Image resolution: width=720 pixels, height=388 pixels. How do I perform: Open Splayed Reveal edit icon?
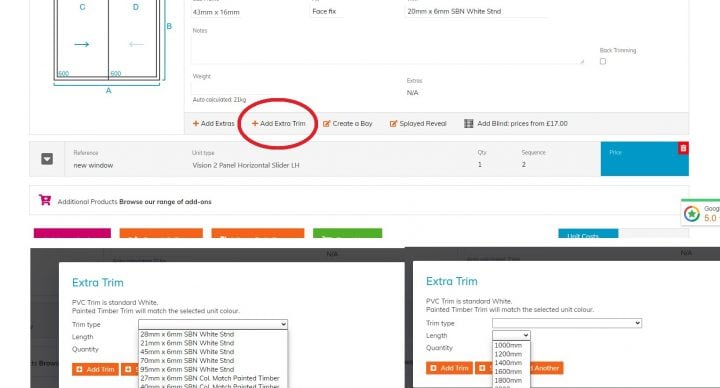click(x=394, y=124)
